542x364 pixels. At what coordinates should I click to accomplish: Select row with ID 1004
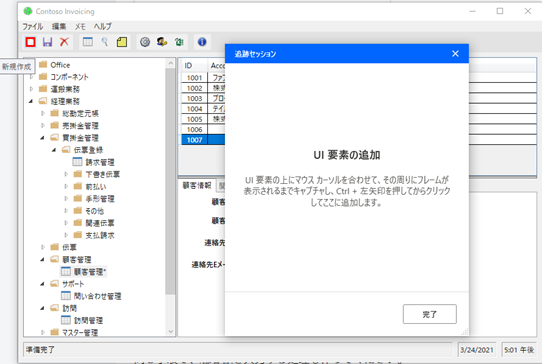[x=194, y=109]
